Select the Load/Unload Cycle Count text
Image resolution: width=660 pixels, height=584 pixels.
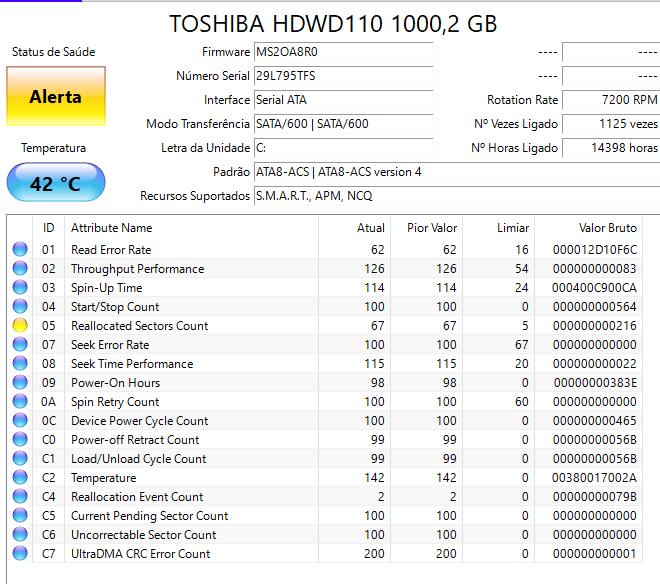[138, 459]
